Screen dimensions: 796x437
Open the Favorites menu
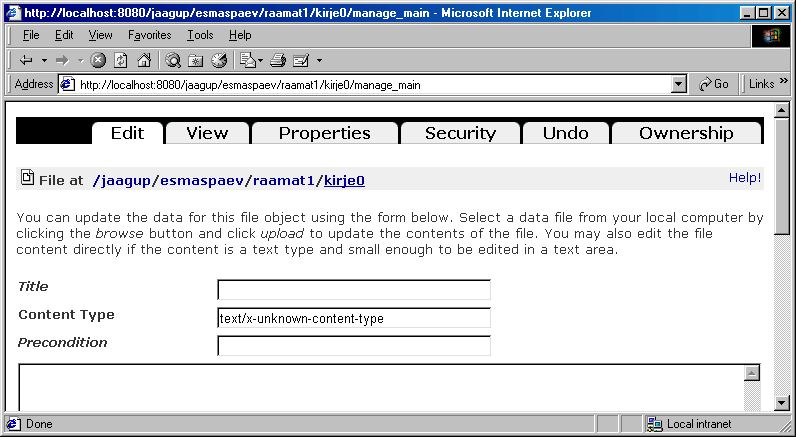point(149,35)
